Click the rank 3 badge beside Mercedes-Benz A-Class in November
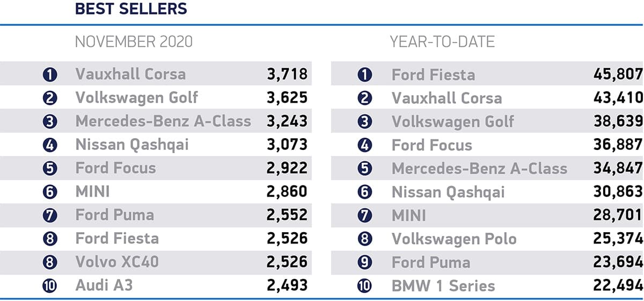 click(x=50, y=121)
